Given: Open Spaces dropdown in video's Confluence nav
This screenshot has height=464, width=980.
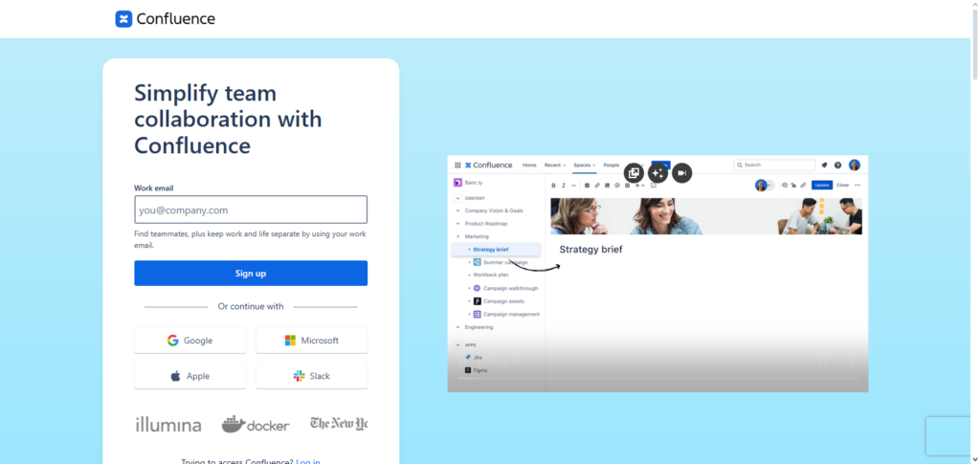Looking at the screenshot, I should (585, 165).
